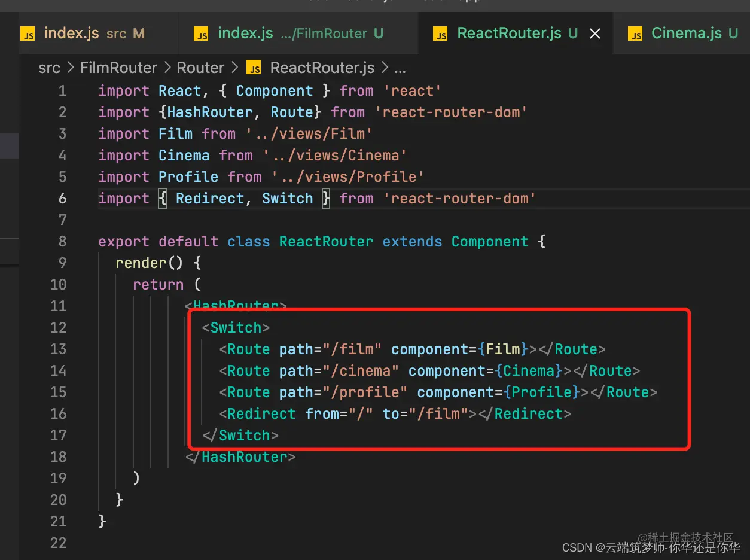
Task: Click ReactRouter class name on line 8
Action: 327,242
